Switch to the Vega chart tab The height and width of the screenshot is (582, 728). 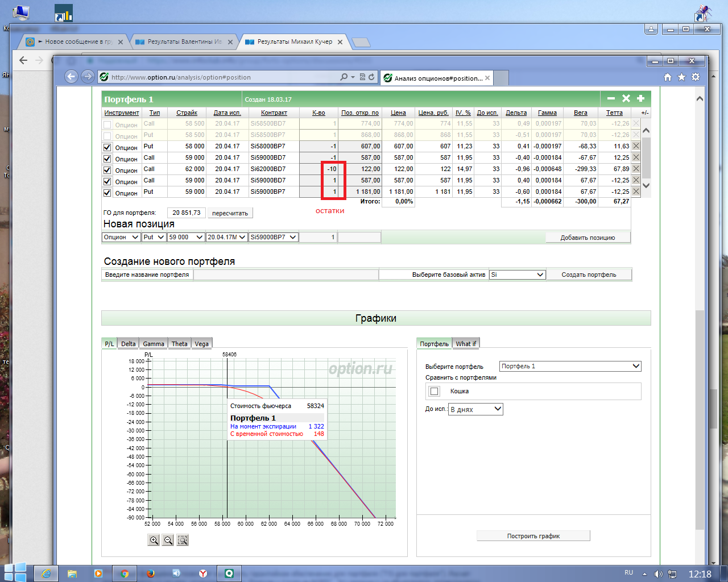(201, 343)
